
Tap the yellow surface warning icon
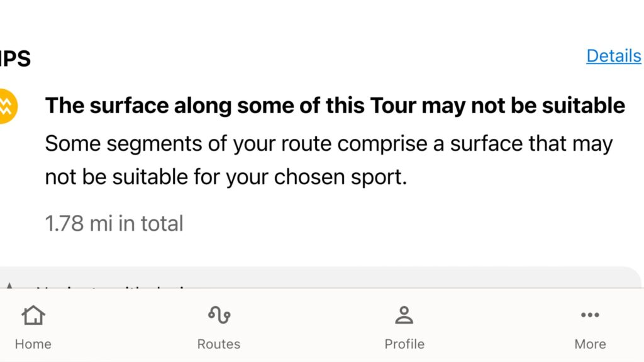point(7,106)
